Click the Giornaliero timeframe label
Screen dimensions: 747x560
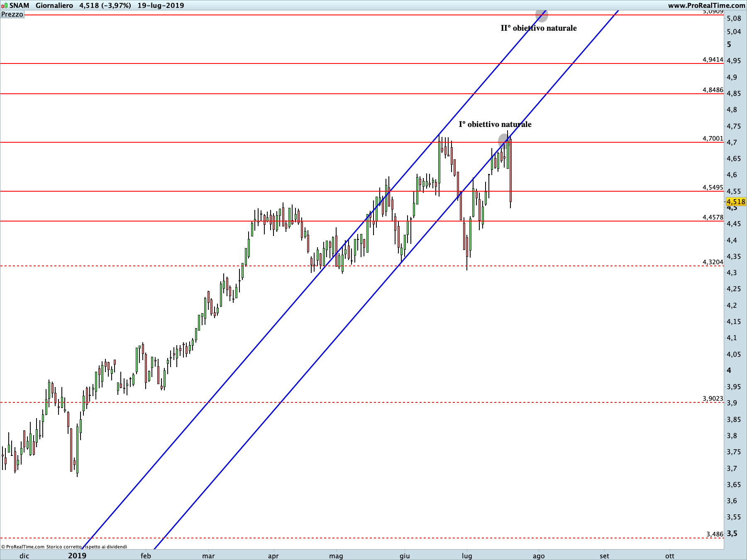coord(54,5)
